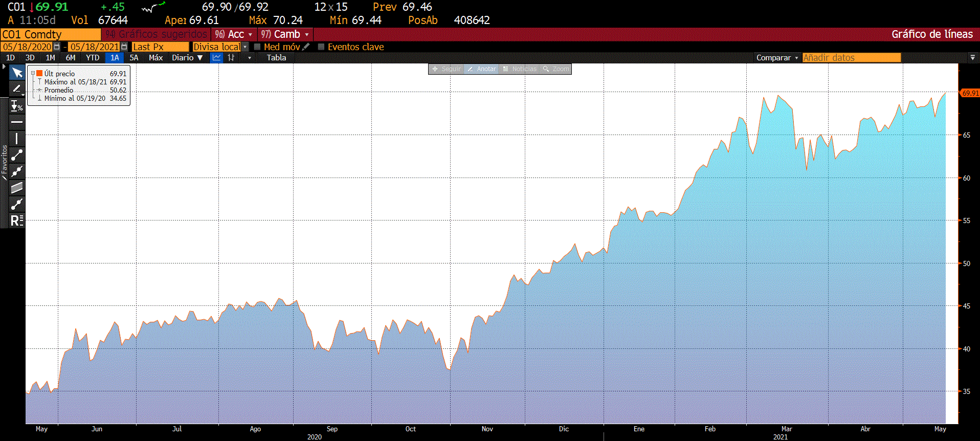The height and width of the screenshot is (441, 980).
Task: Click Anotar annotation button
Action: 482,69
